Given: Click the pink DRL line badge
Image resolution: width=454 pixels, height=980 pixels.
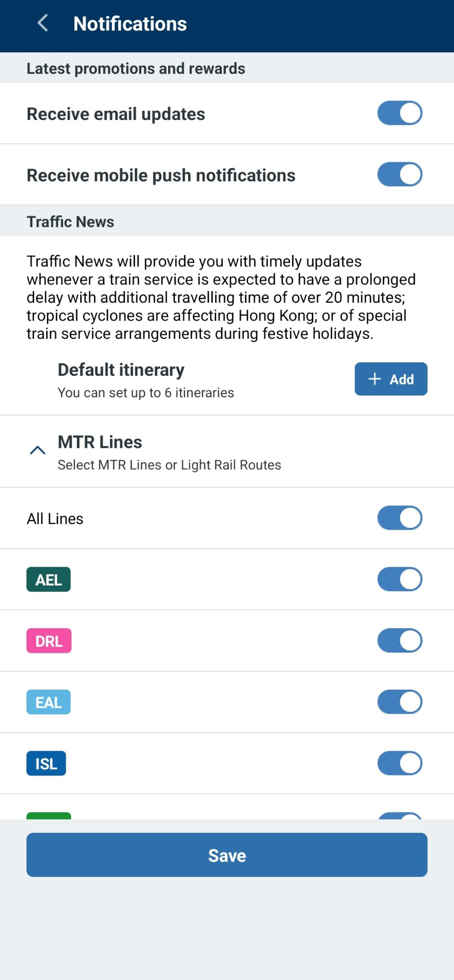Looking at the screenshot, I should point(49,641).
